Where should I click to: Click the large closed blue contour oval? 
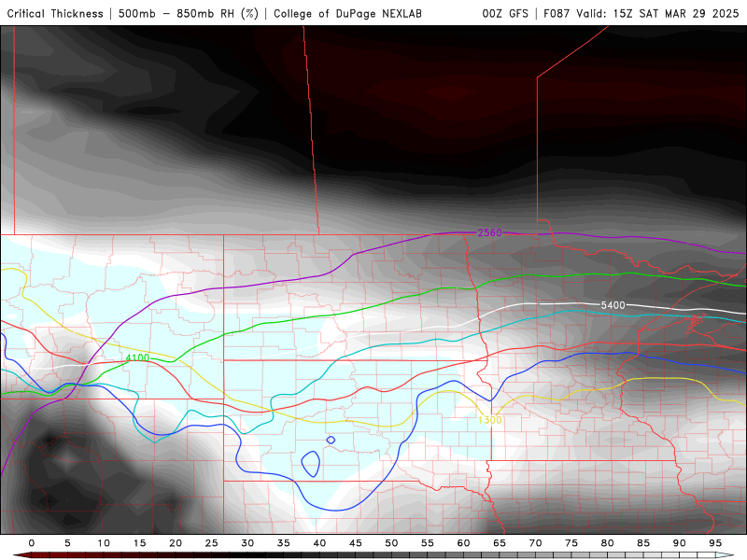(x=311, y=464)
